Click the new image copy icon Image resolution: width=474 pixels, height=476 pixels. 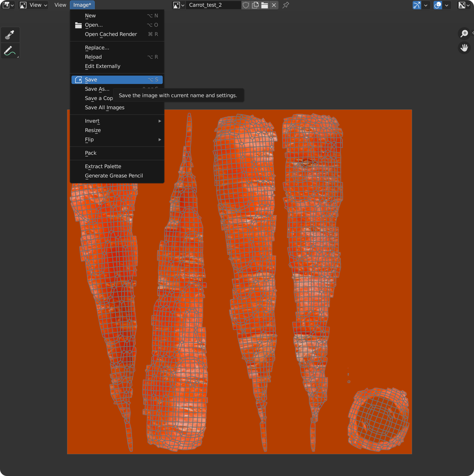click(x=255, y=5)
